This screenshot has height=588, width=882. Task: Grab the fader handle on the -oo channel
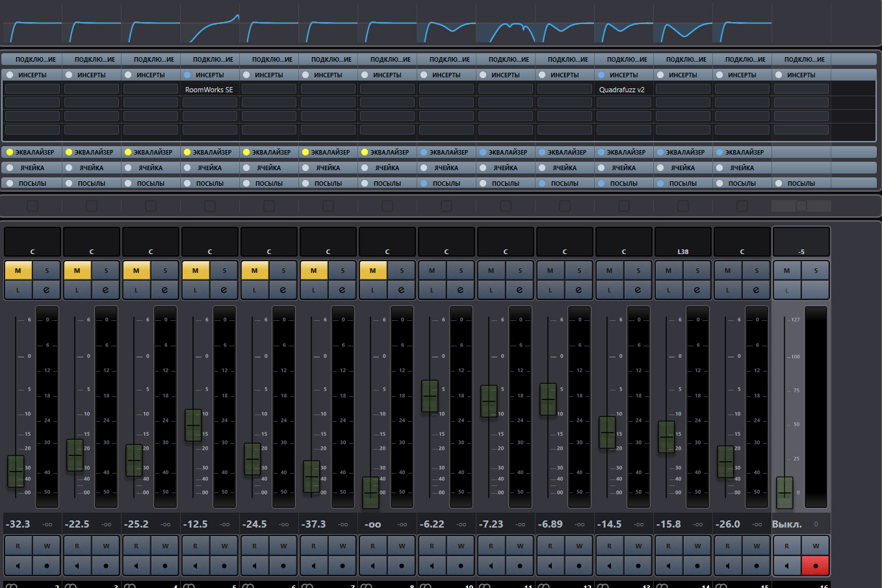[x=370, y=492]
